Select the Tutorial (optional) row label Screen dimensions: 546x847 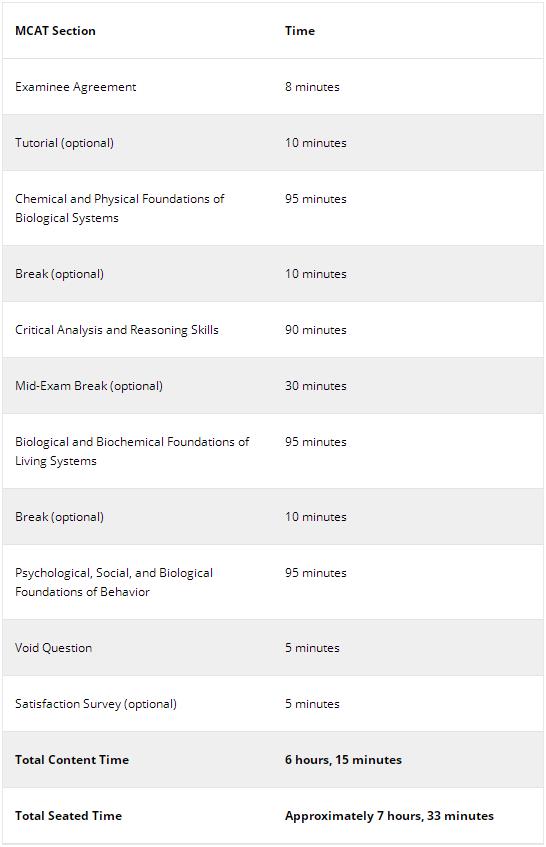64,143
